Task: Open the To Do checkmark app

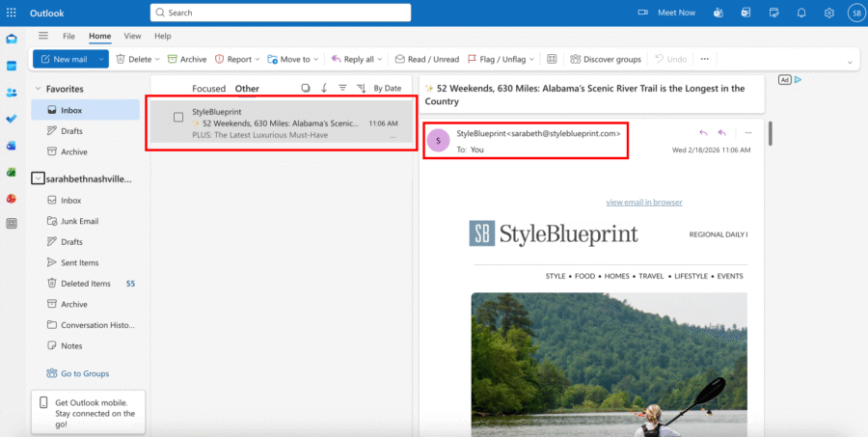Action: click(11, 119)
